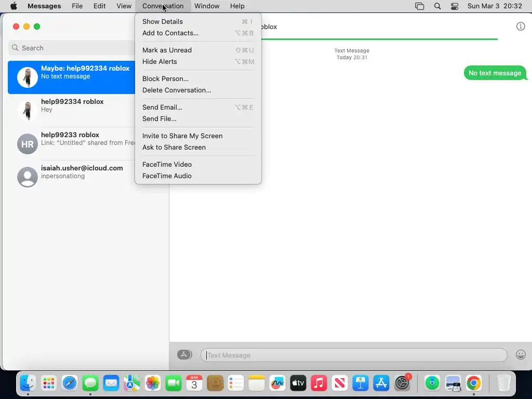Viewport: 532px width, 399px height.
Task: Select Send File… menu item
Action: click(198, 119)
